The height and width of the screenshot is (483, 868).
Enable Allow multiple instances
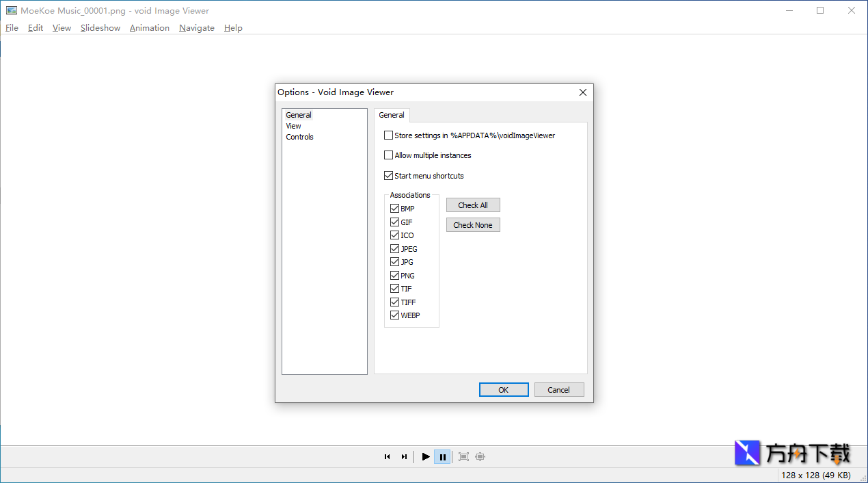pyautogui.click(x=389, y=155)
